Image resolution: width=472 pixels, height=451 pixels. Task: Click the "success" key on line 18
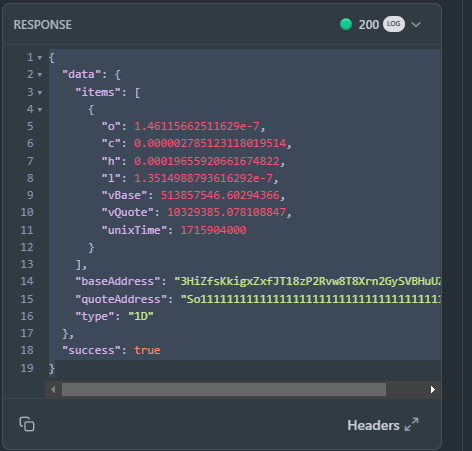(91, 350)
